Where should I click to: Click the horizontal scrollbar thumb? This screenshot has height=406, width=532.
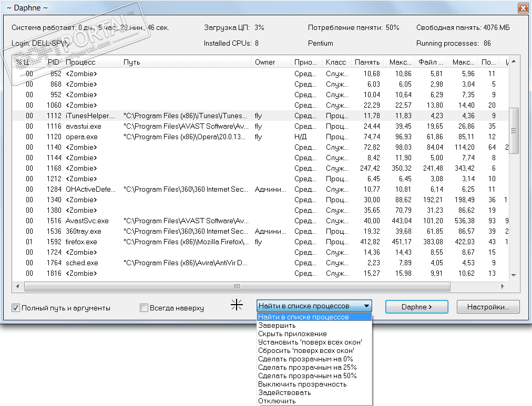tap(237, 286)
